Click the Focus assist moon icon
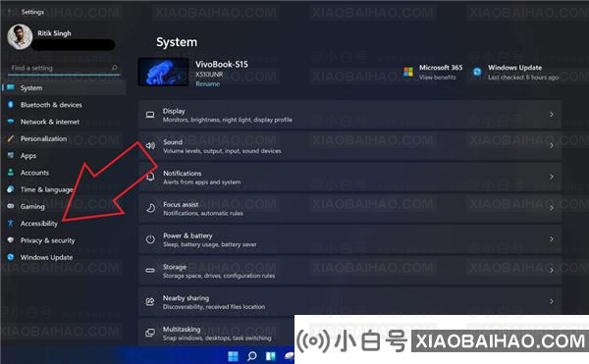 pyautogui.click(x=150, y=208)
